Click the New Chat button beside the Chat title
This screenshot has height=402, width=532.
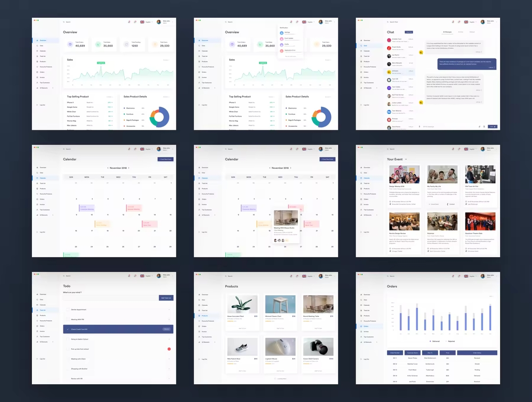tap(408, 32)
